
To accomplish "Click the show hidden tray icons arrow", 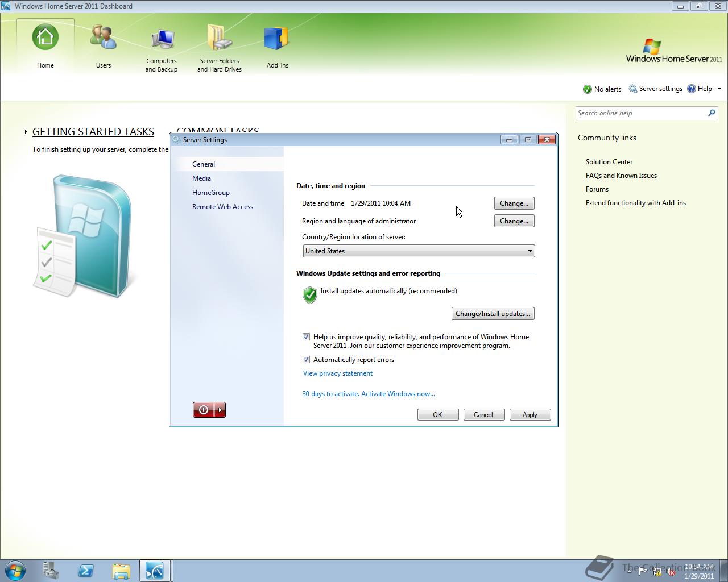I will point(629,572).
